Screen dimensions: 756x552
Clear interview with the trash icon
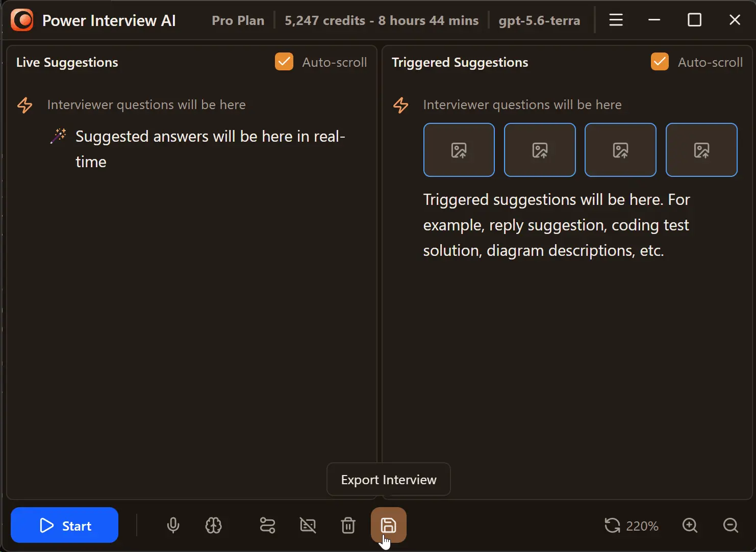348,525
